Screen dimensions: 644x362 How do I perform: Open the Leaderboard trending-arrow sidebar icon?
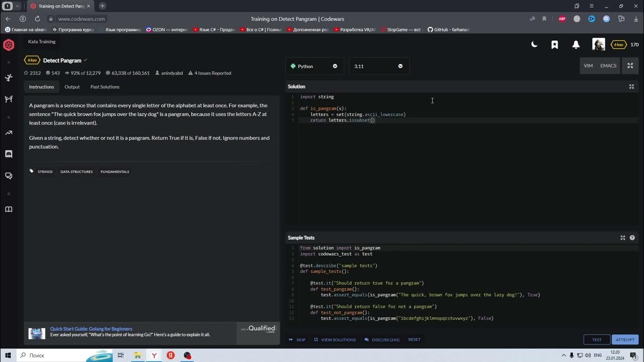click(9, 133)
